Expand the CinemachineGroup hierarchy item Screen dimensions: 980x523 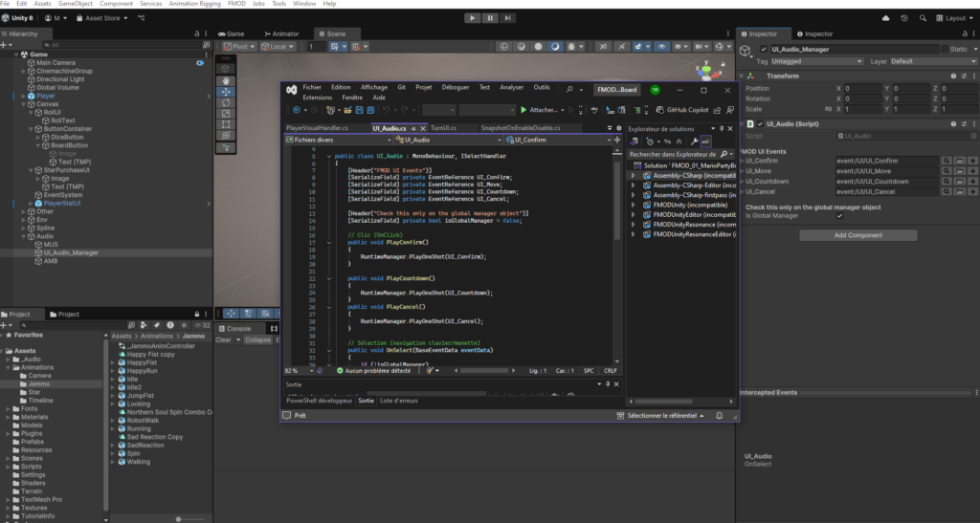click(x=22, y=71)
